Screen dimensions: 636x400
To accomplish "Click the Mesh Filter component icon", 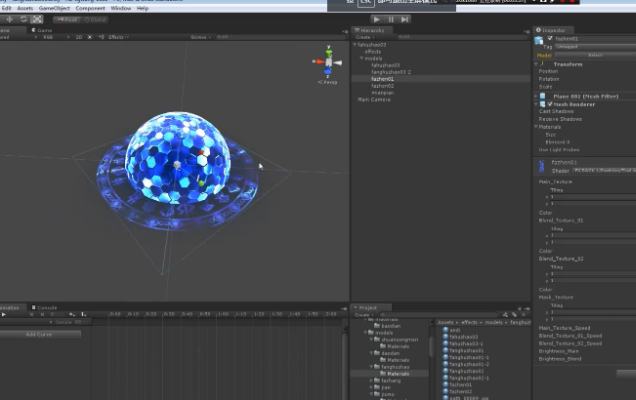I will coord(541,96).
